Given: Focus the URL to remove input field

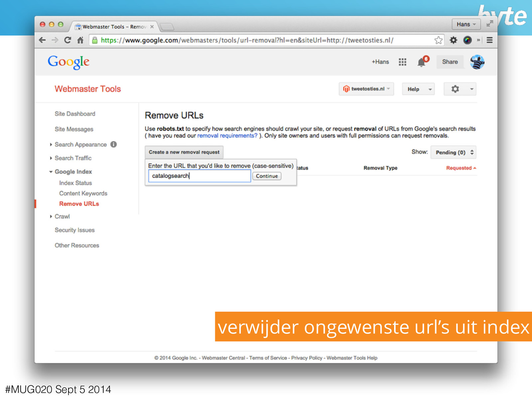Looking at the screenshot, I should [x=199, y=176].
